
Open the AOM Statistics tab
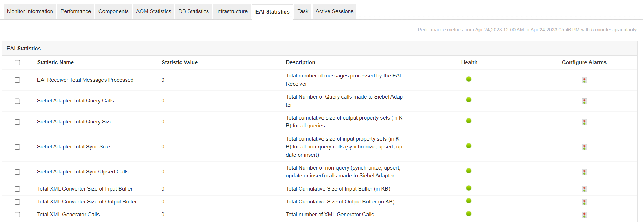coord(153,11)
